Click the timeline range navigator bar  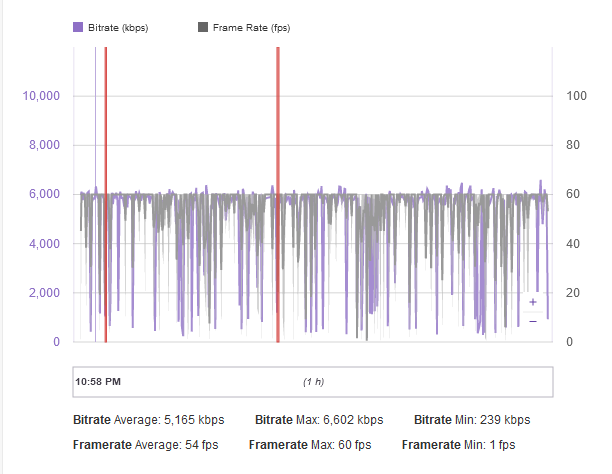coord(313,382)
